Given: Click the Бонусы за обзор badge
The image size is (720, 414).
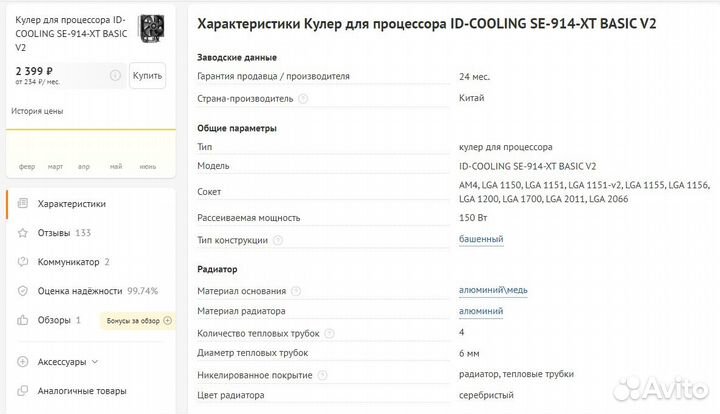Looking at the screenshot, I should tap(139, 320).
